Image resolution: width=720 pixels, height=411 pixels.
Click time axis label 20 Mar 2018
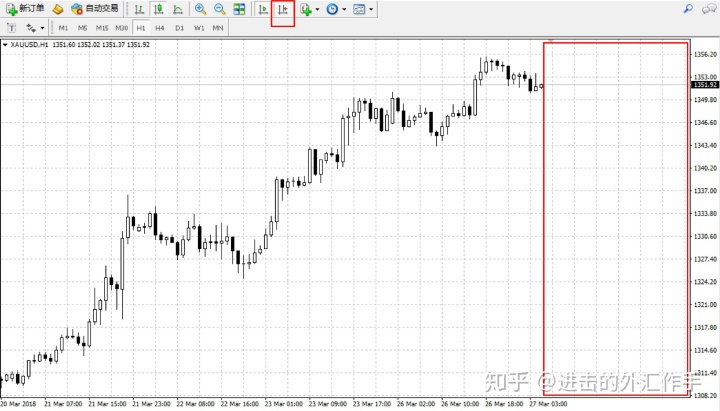tap(18, 404)
